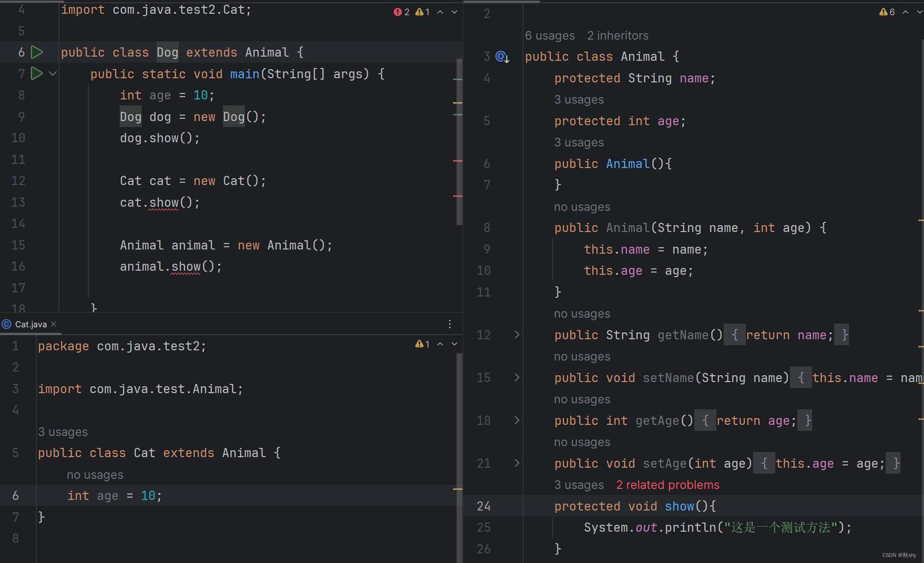Close the Cat.java tab
Viewport: 924px width, 563px height.
pyautogui.click(x=54, y=324)
